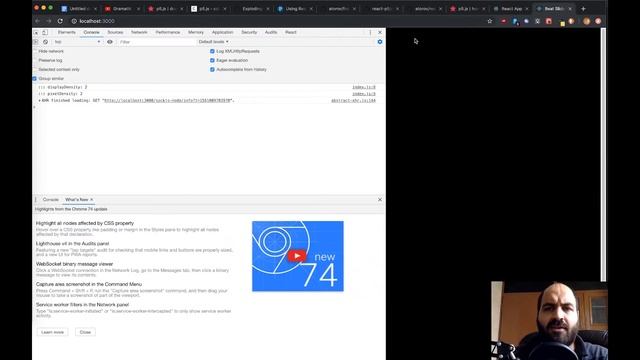Enable the Preserve log checkbox
This screenshot has width=640, height=360.
click(x=35, y=60)
